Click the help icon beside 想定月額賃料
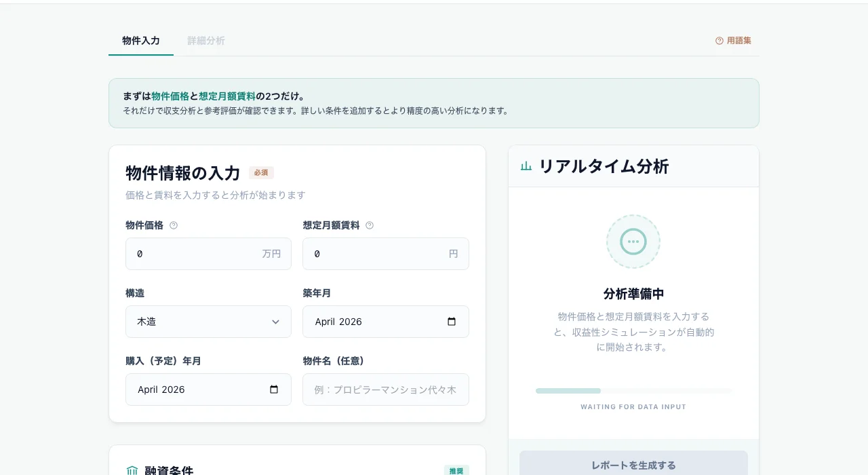The height and width of the screenshot is (475, 868). coord(370,225)
